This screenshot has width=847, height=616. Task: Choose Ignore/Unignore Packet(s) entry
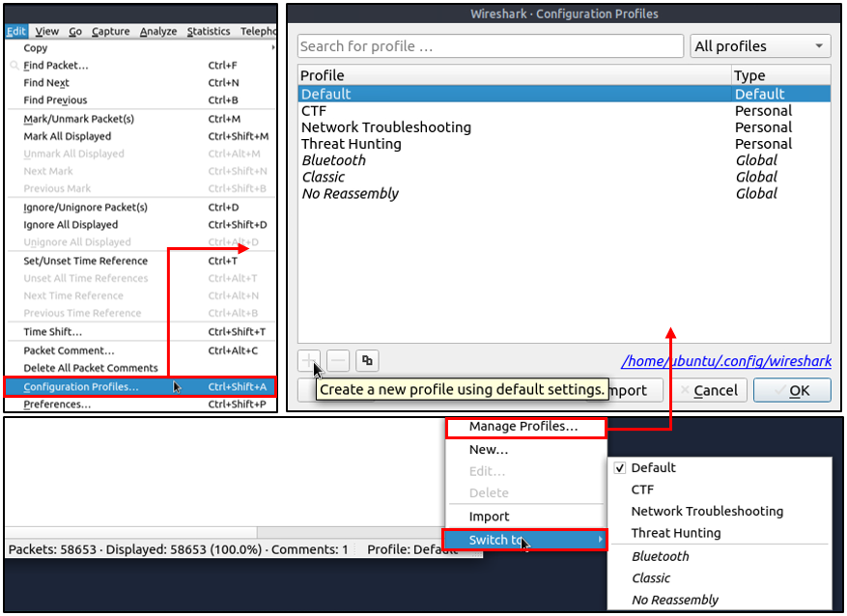[140, 208]
